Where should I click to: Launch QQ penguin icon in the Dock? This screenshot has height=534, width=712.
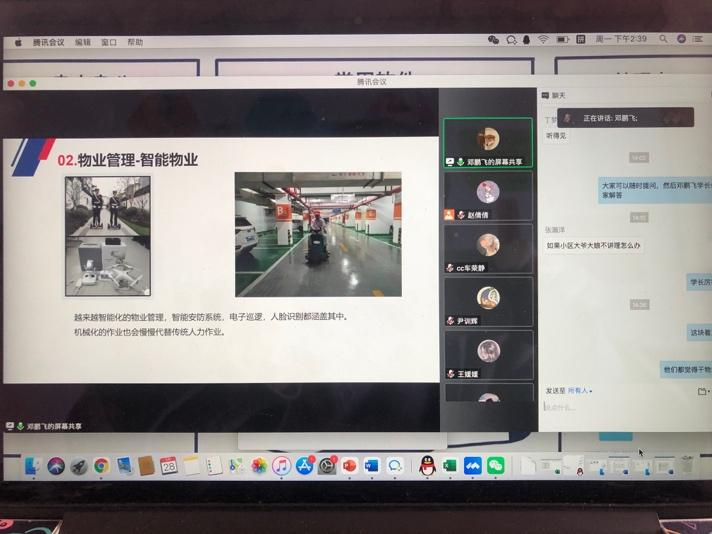pos(427,465)
